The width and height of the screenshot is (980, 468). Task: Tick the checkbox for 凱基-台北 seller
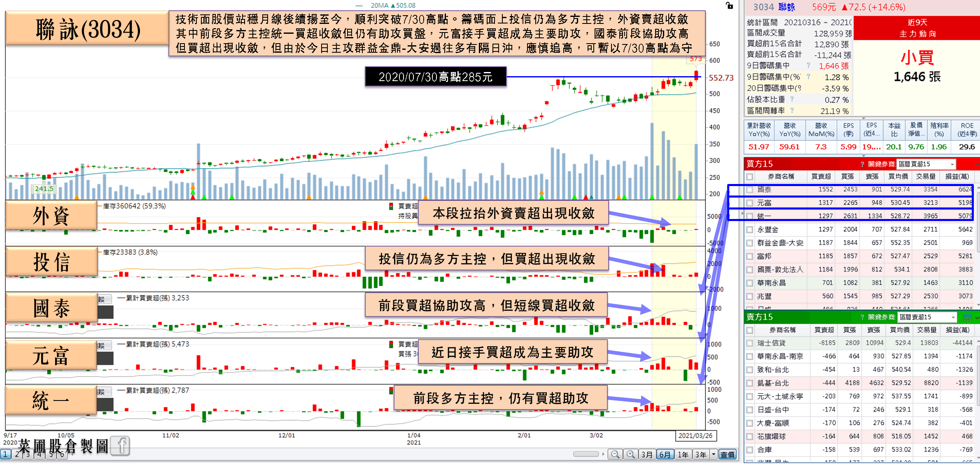click(750, 383)
